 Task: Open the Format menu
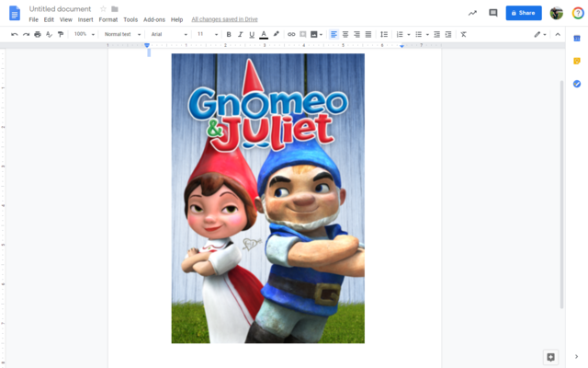[x=108, y=19]
